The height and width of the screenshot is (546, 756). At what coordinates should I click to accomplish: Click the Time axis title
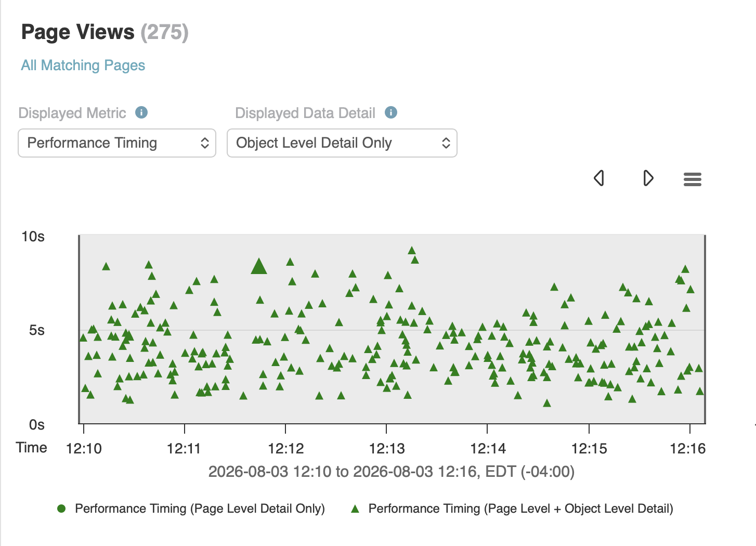tap(32, 448)
